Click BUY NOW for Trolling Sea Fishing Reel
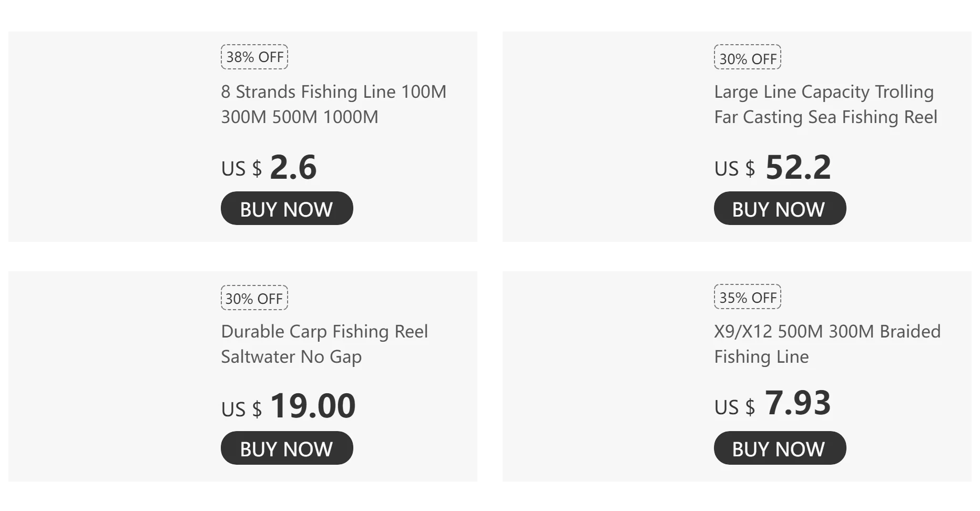Viewport: 980px width, 511px height. pyautogui.click(x=780, y=208)
